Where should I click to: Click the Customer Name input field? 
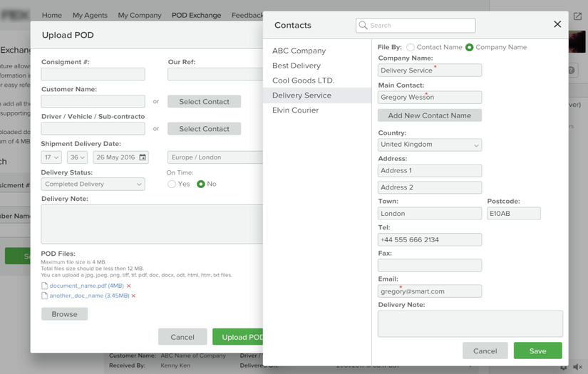click(x=93, y=102)
